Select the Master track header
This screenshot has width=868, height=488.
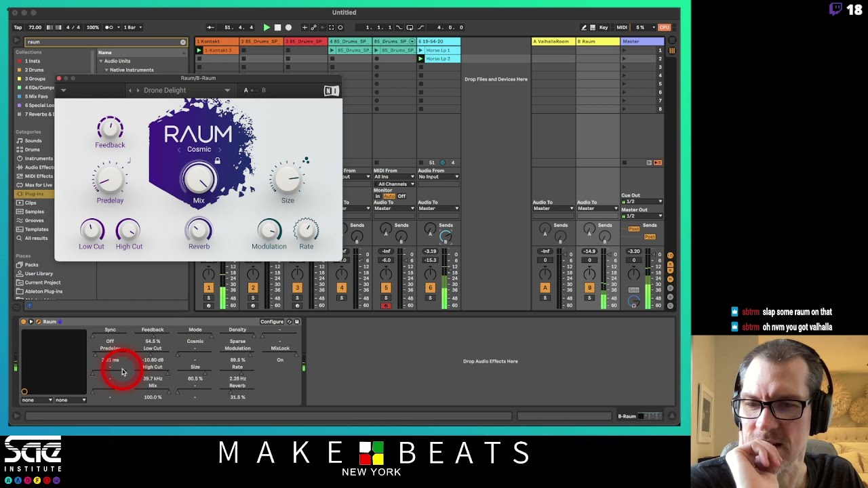click(642, 42)
